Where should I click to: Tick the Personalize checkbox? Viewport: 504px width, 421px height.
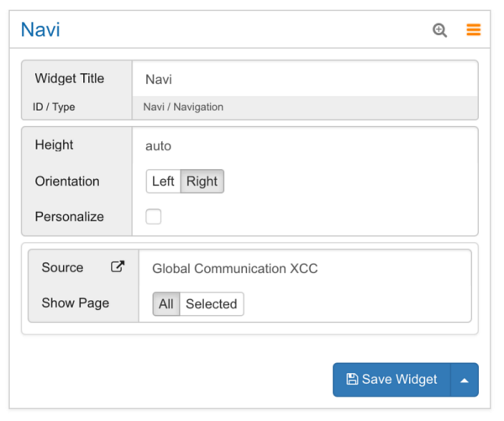154,217
